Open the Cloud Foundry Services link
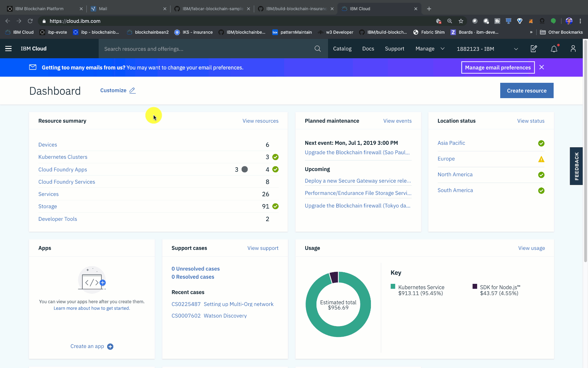588x368 pixels. 67,182
